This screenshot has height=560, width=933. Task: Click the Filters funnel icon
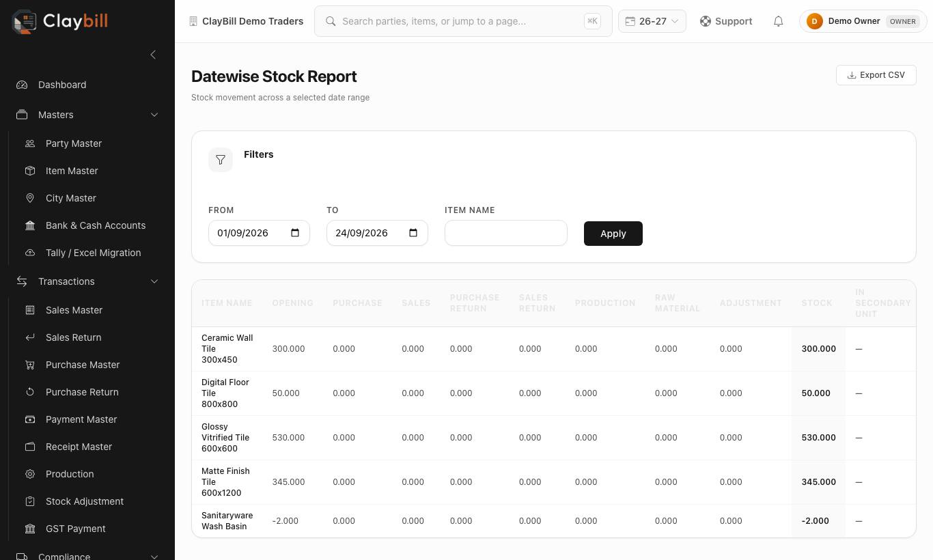point(221,160)
